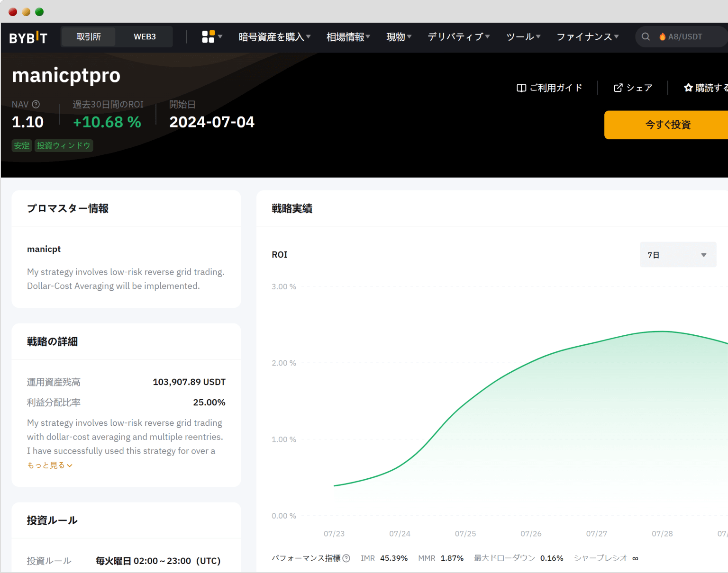The height and width of the screenshot is (573, 728).
Task: Open the デリバティブ menu
Action: [458, 36]
